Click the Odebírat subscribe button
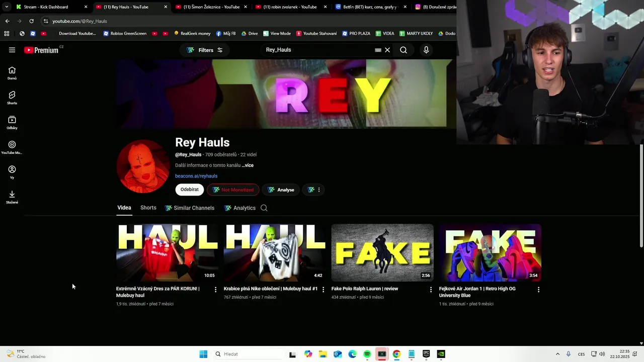Viewport: 644px width, 362px height. point(190,190)
